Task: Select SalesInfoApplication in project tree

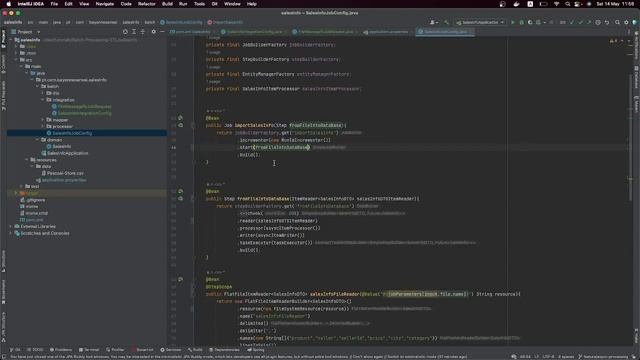Action: coord(67,153)
